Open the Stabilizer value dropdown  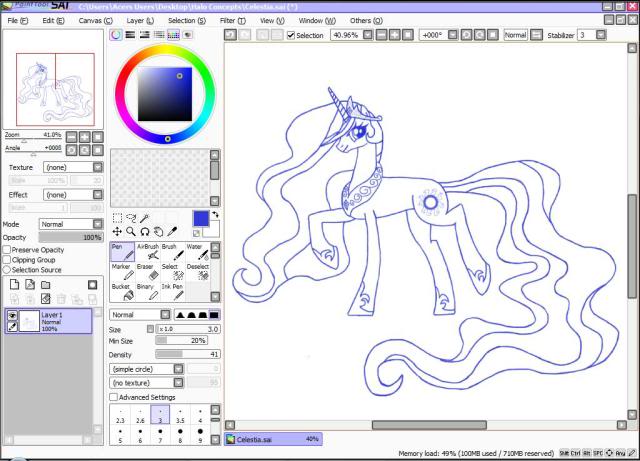click(601, 35)
